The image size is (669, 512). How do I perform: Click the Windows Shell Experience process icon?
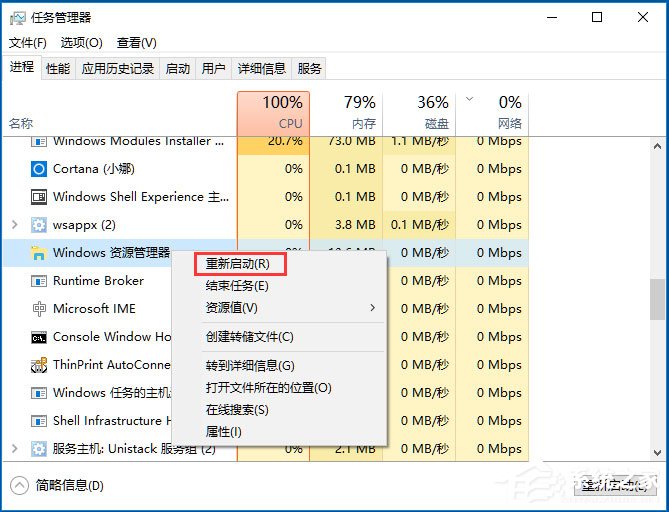pyautogui.click(x=39, y=197)
